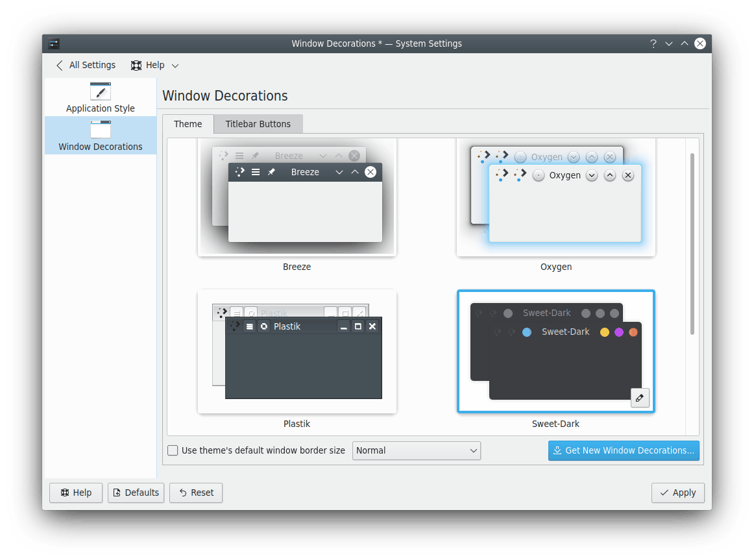Open the Normal border size dropdown

[417, 450]
